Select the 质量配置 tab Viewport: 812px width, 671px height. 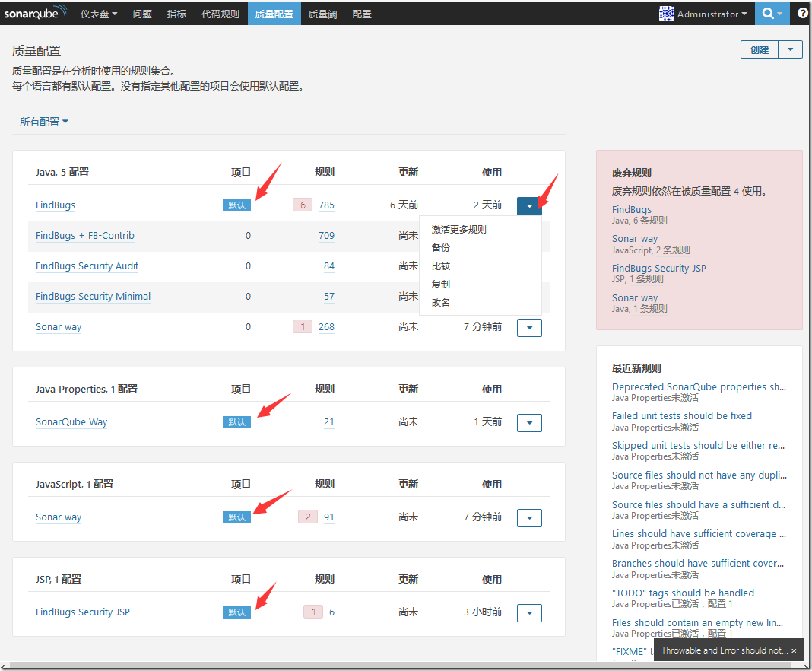274,14
